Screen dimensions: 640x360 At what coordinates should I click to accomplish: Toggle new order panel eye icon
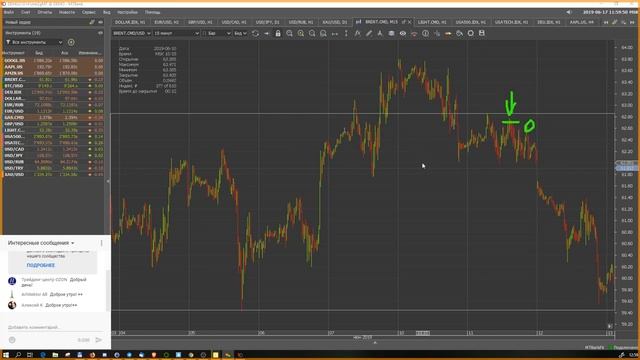point(100,22)
